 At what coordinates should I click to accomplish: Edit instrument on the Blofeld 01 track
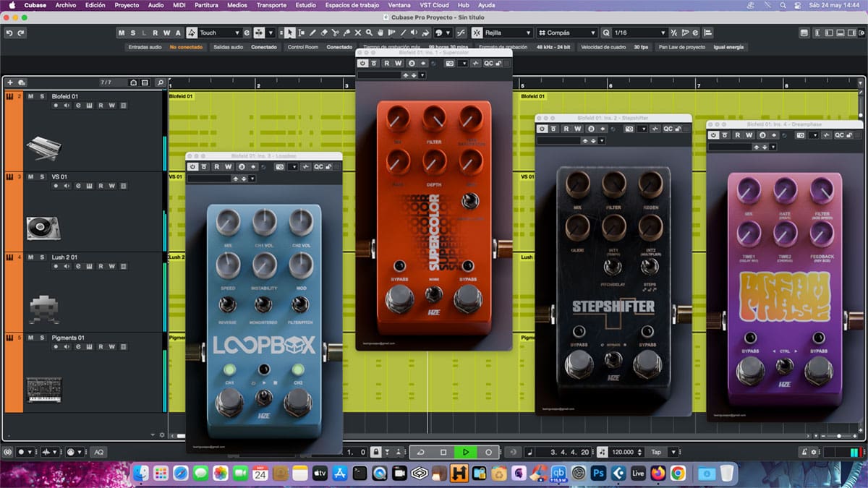pos(78,106)
